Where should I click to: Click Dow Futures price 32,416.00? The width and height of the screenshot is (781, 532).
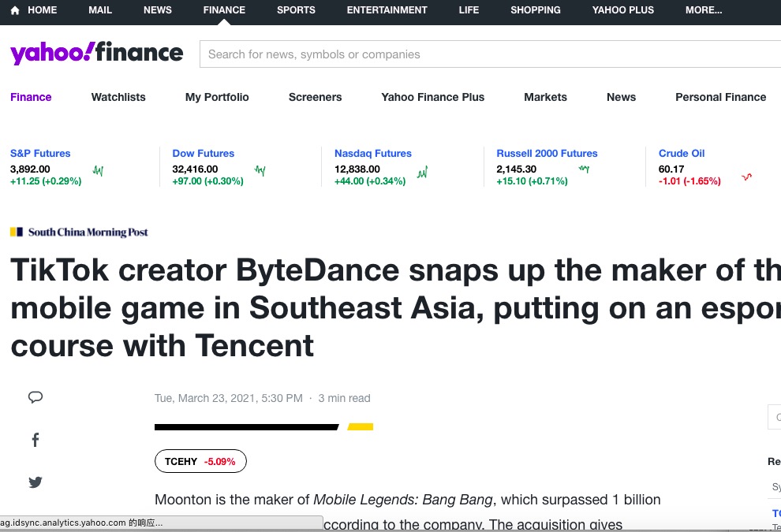tap(196, 169)
